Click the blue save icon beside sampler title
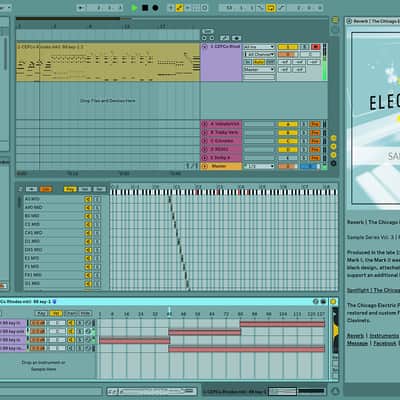Viewport: 400px width, 400px height. tap(54, 302)
